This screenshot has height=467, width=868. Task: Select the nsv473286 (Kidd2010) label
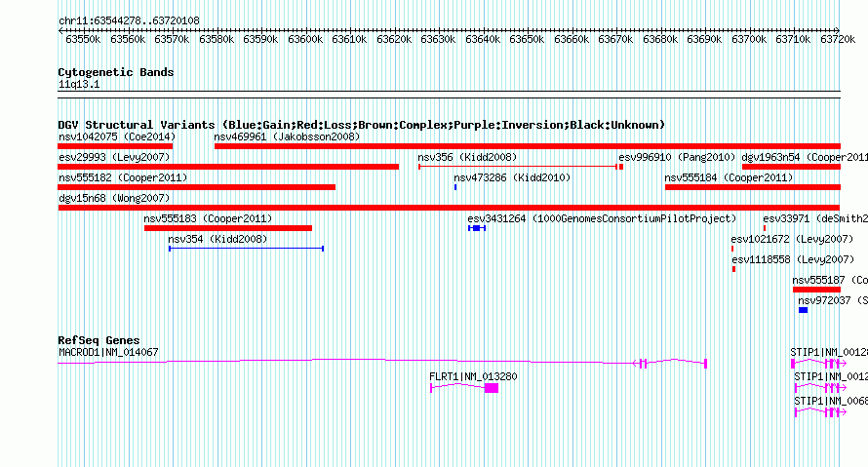[512, 178]
